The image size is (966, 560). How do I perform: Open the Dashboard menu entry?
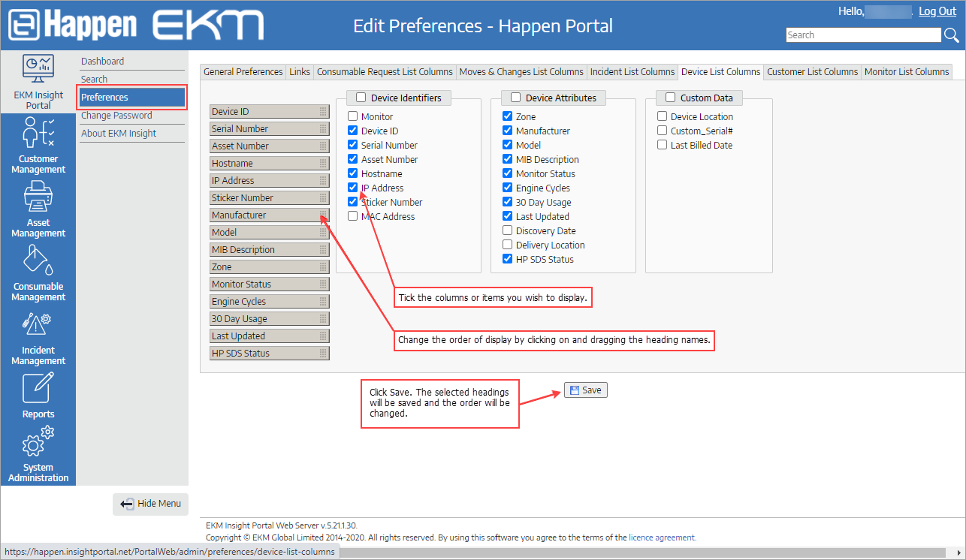point(102,61)
